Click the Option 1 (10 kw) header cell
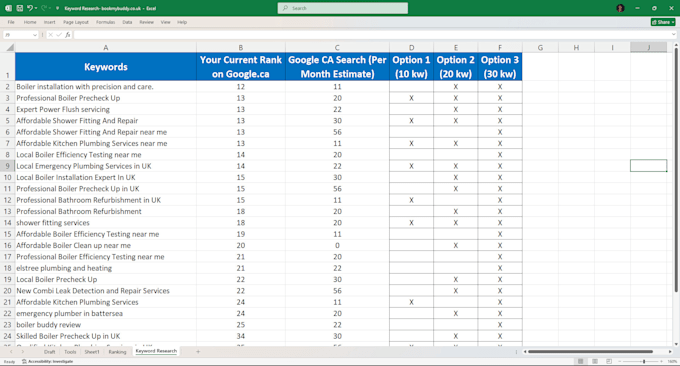 [411, 67]
